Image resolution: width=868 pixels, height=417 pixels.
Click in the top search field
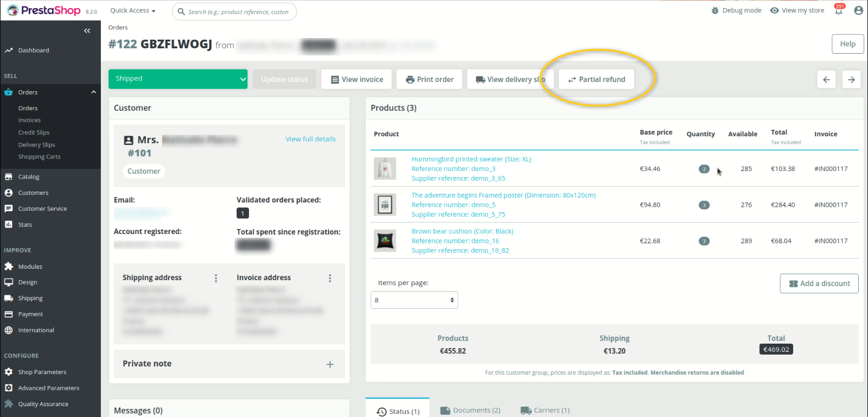click(239, 11)
